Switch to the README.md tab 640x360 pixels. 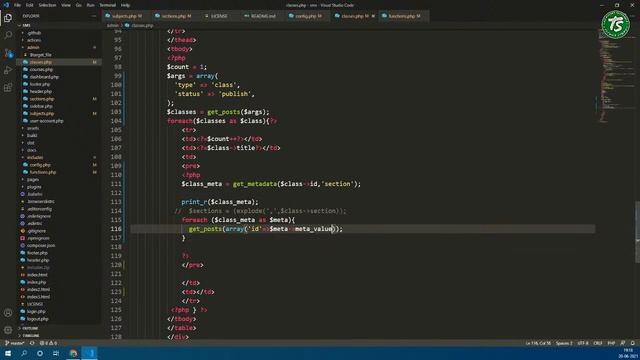tap(263, 16)
